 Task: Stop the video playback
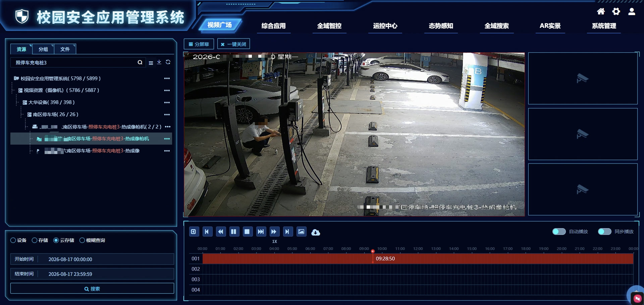[x=247, y=232]
